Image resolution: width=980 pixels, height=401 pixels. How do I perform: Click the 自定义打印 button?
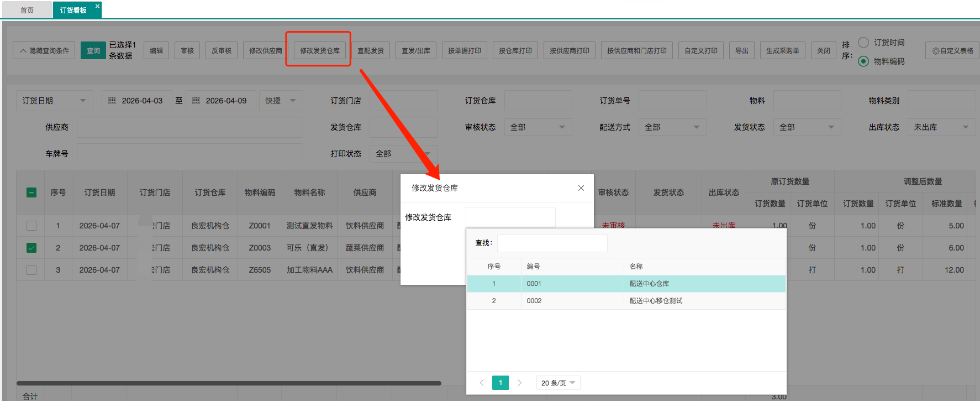click(701, 51)
